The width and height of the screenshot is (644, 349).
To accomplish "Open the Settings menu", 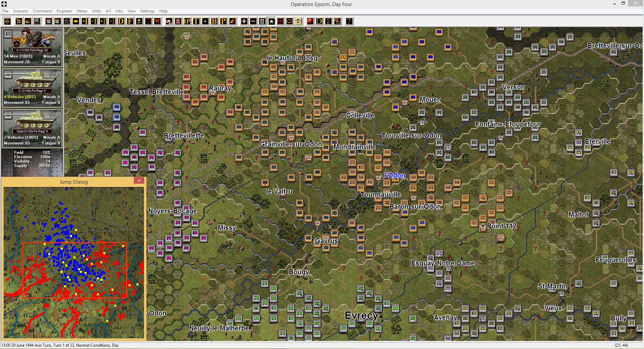I will pyautogui.click(x=147, y=11).
